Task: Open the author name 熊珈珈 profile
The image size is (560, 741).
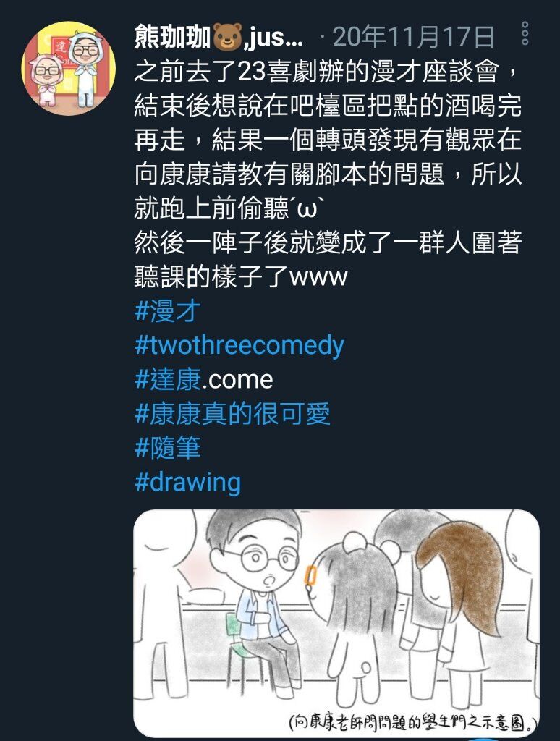Action: pyautogui.click(x=172, y=36)
